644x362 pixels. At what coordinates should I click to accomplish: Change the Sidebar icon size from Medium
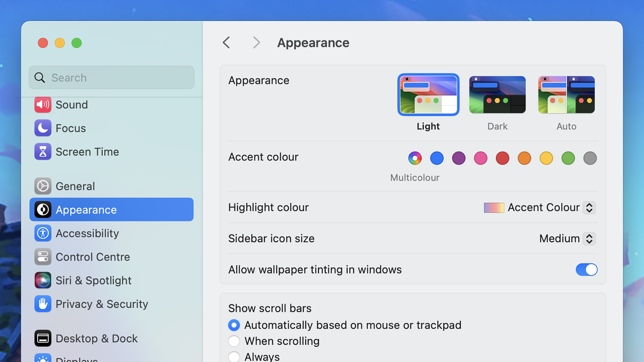590,238
